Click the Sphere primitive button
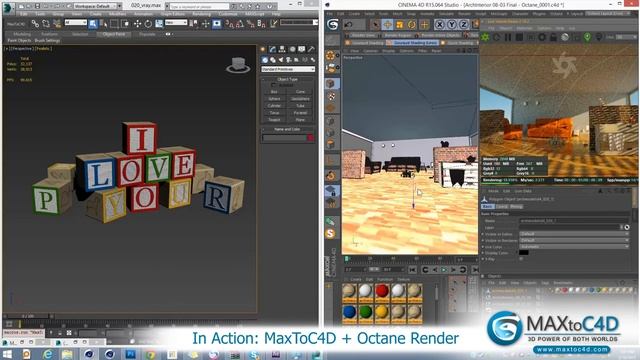640x360 pixels. coord(274,99)
